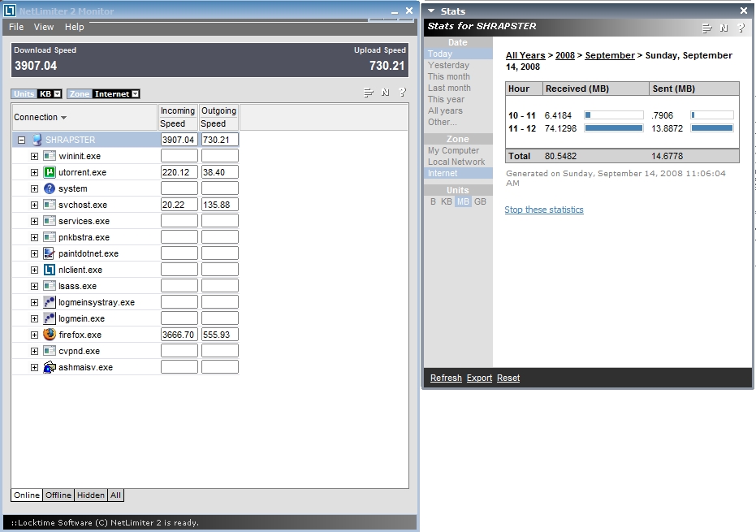Click the 11 - 12 received data bar
Screen dimensions: 756x532
tap(613, 128)
